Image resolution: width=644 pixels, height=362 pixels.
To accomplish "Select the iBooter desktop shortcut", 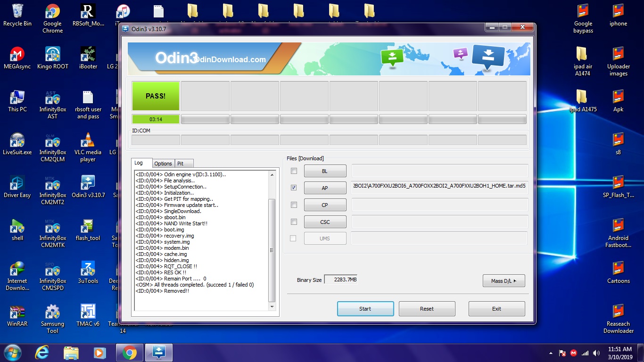I will pos(88,58).
